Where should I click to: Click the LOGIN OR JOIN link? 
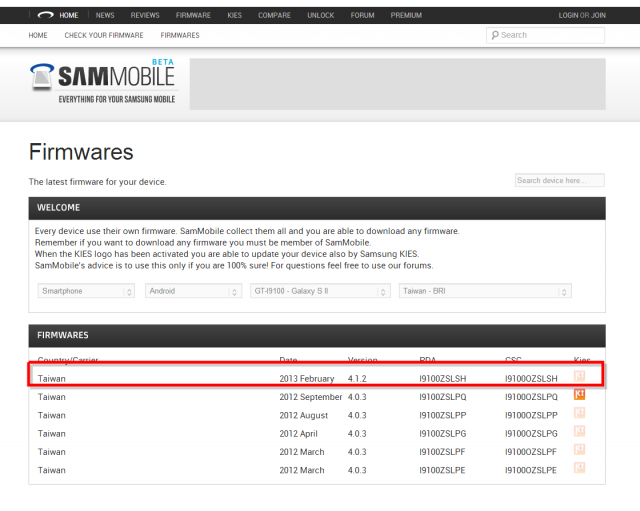pos(582,16)
